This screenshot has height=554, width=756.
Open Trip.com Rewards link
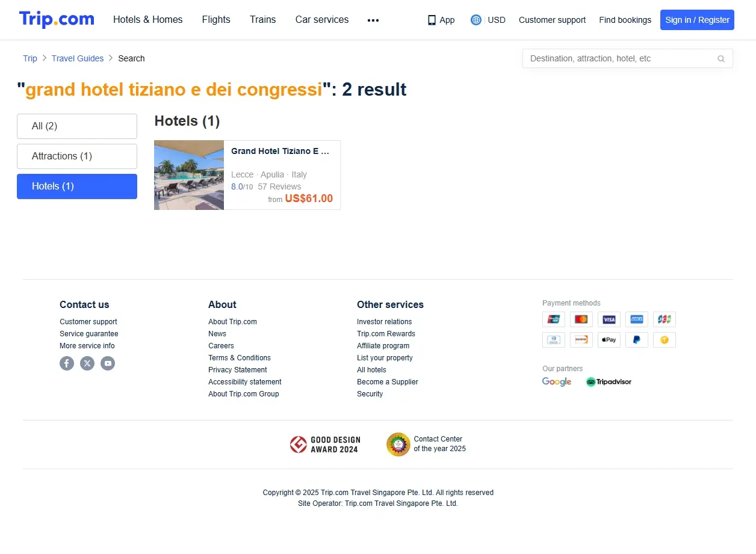coord(386,334)
